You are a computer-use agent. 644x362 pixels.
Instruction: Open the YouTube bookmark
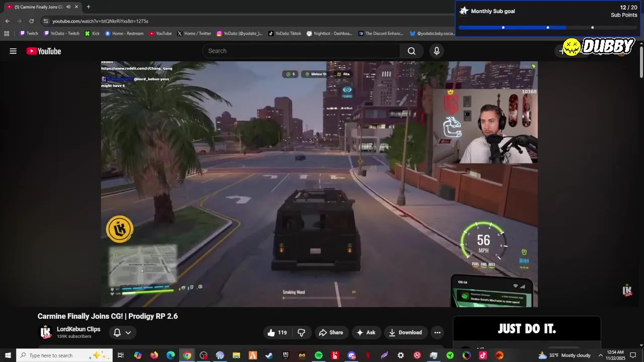tap(160, 34)
